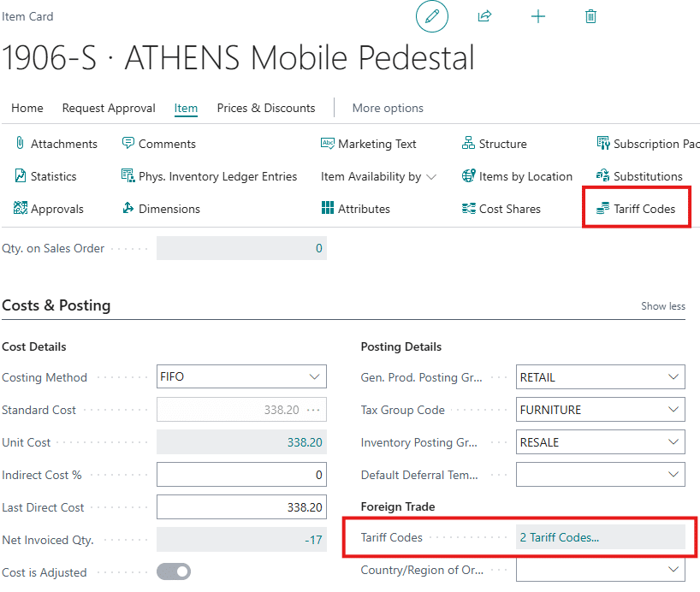Click the share icon in header
The width and height of the screenshot is (700, 592).
484,16
